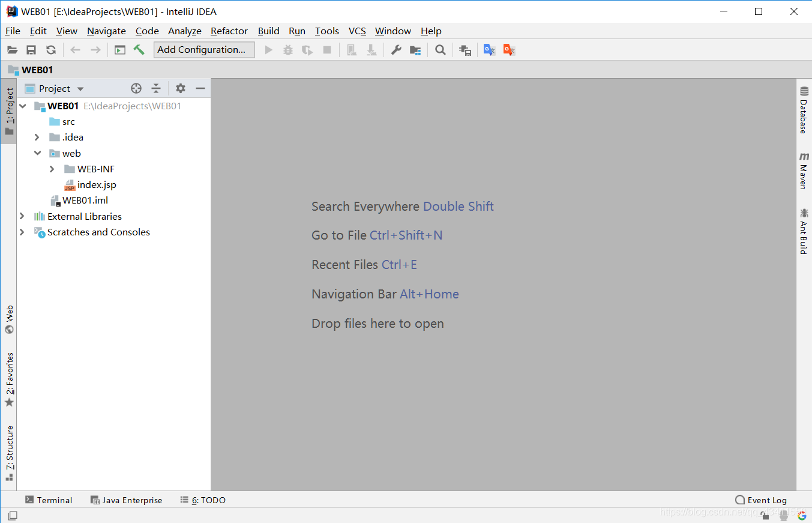Collapse the web folder

[x=37, y=153]
